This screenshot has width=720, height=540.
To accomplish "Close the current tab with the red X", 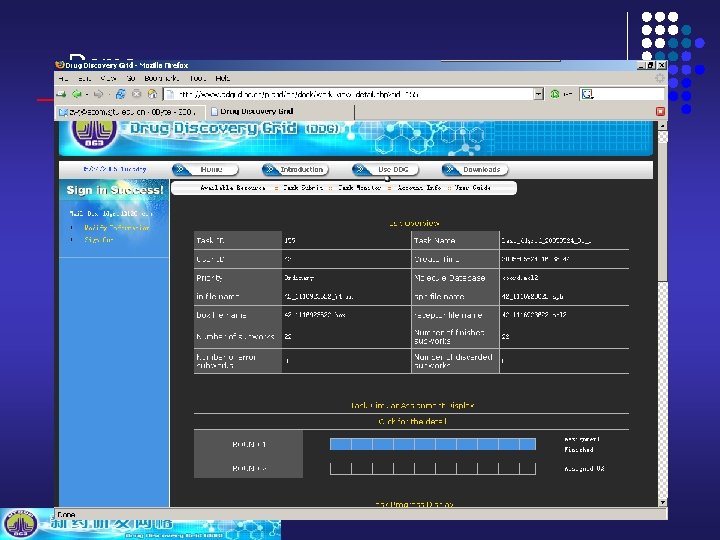I will pyautogui.click(x=660, y=111).
